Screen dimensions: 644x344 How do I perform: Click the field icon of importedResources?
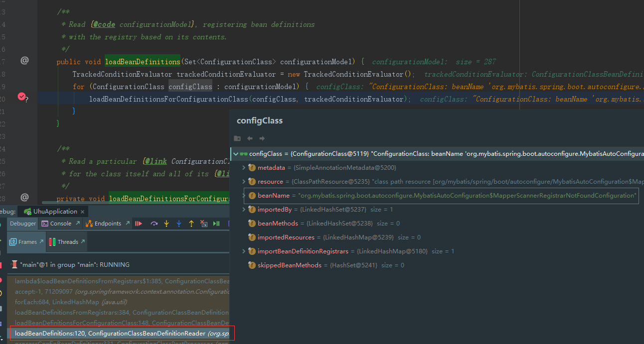[x=252, y=237]
